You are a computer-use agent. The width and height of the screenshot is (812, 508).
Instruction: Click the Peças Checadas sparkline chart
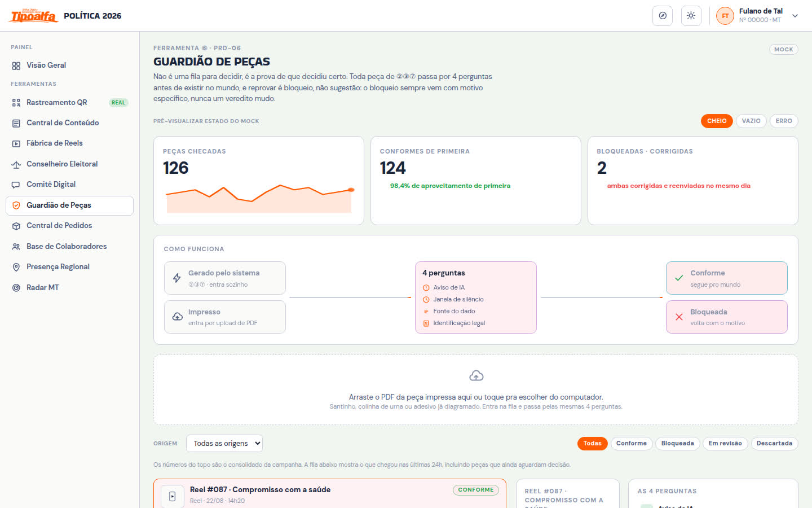pyautogui.click(x=259, y=199)
